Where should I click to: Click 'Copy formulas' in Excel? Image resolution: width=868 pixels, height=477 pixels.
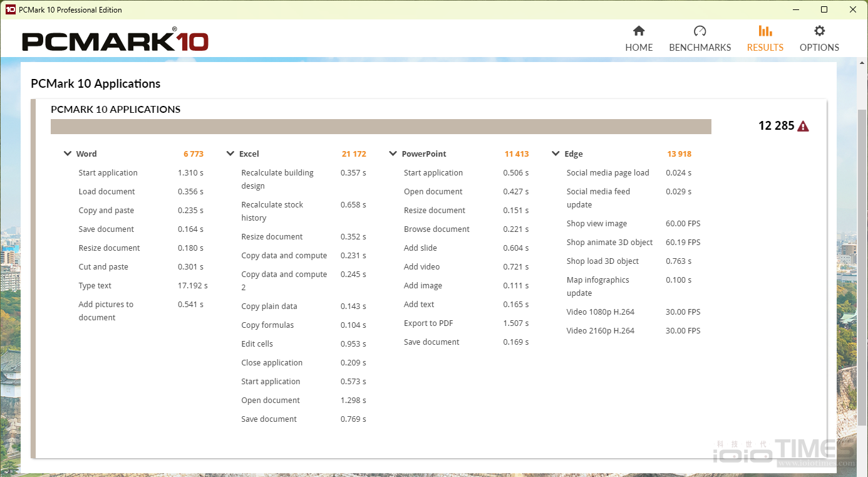267,325
